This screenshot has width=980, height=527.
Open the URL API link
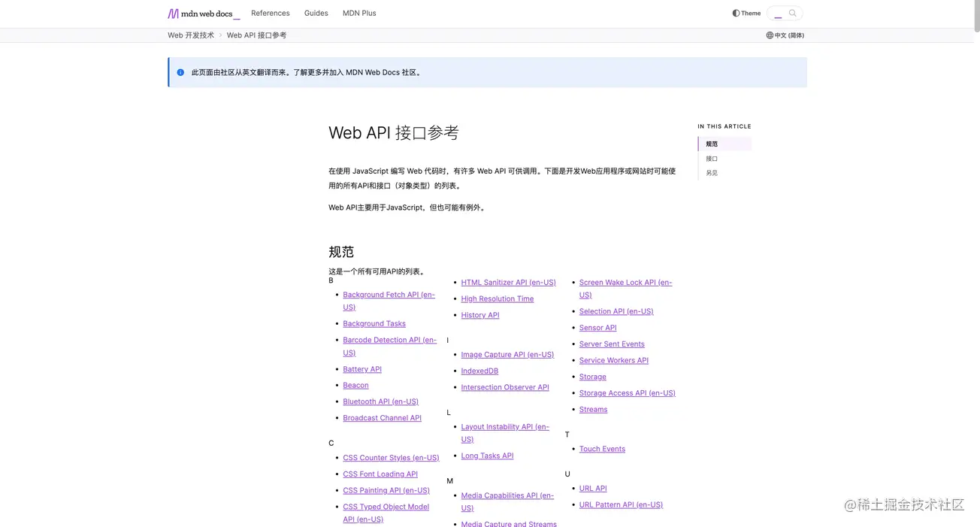593,489
